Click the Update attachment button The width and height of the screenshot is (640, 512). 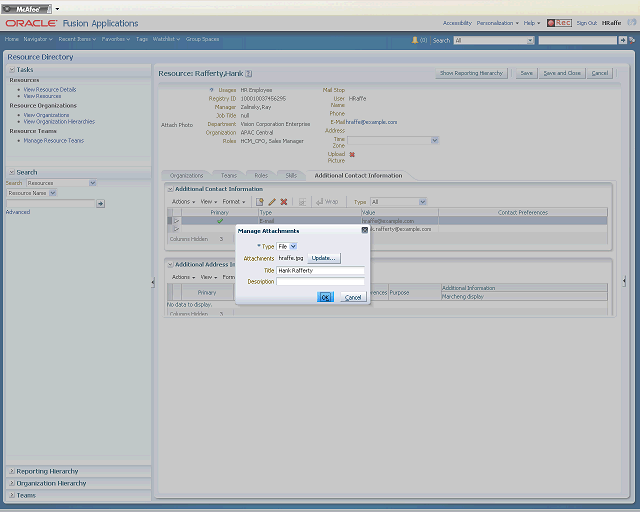[x=324, y=258]
